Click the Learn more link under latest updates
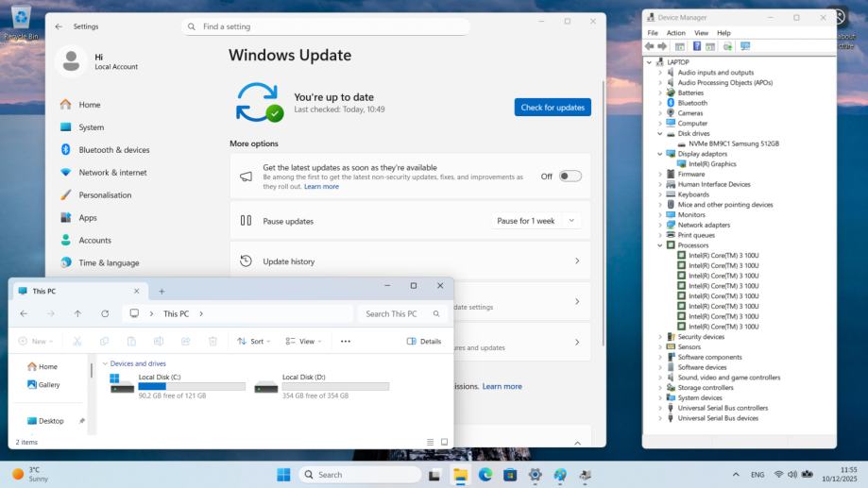The image size is (868, 488). tap(321, 187)
